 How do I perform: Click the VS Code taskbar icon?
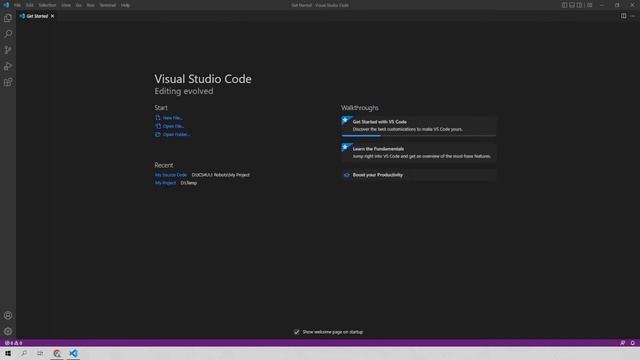[73, 353]
